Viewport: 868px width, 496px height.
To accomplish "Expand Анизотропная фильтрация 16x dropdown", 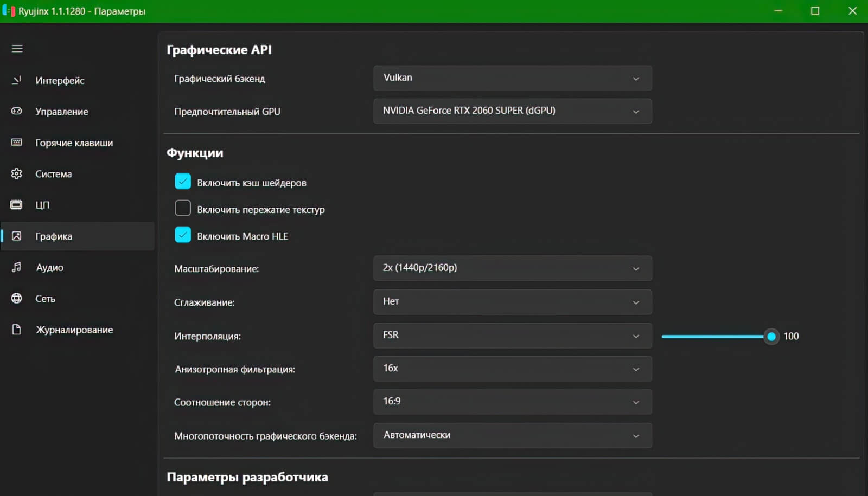I will coord(513,369).
